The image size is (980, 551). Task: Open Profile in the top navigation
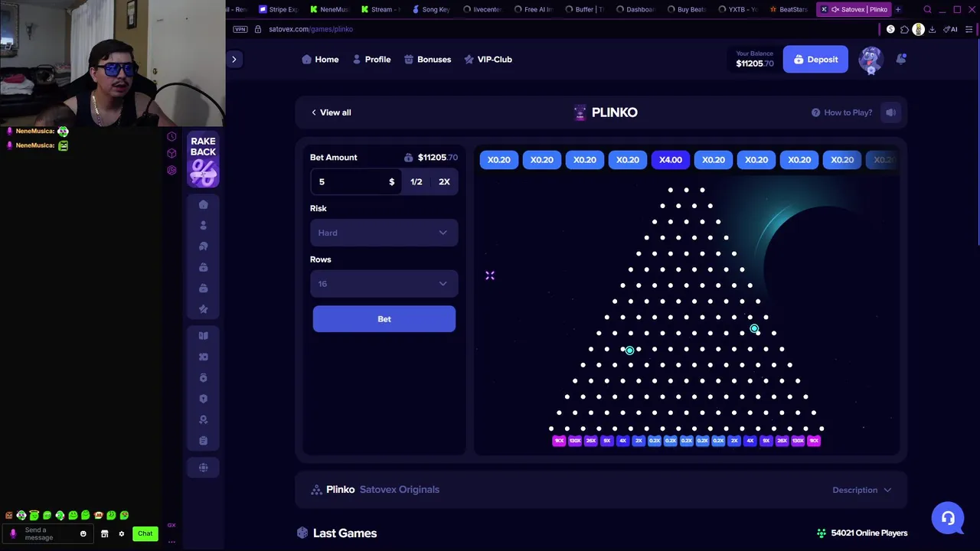pos(371,59)
